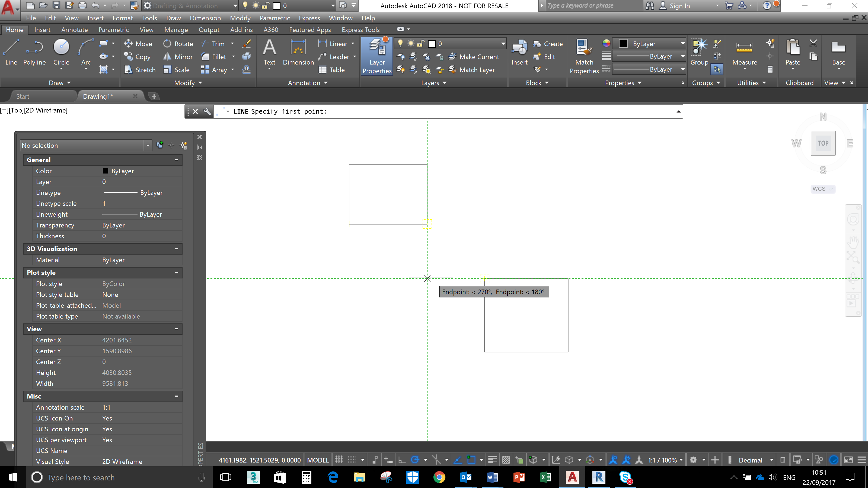Click the Mirror tool
The height and width of the screenshot is (488, 868).
[178, 57]
